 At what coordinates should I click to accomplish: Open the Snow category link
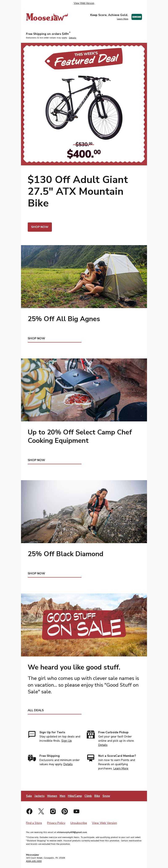106,796
